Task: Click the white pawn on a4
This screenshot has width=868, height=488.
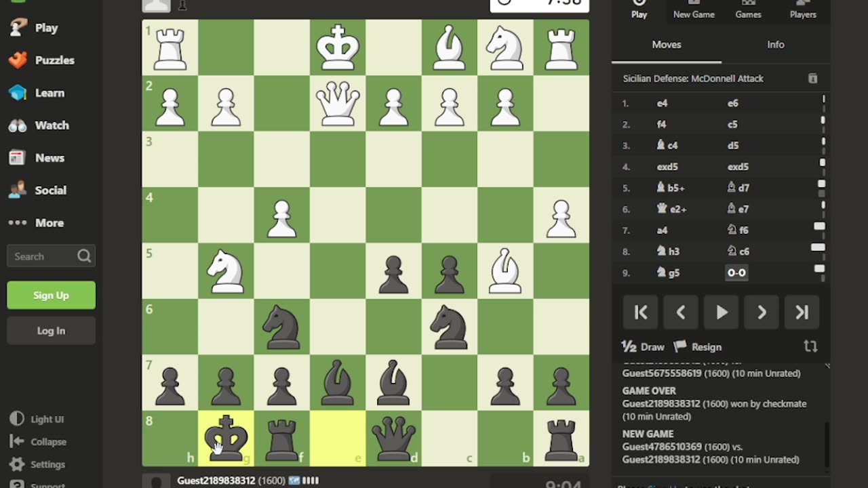Action: click(561, 215)
